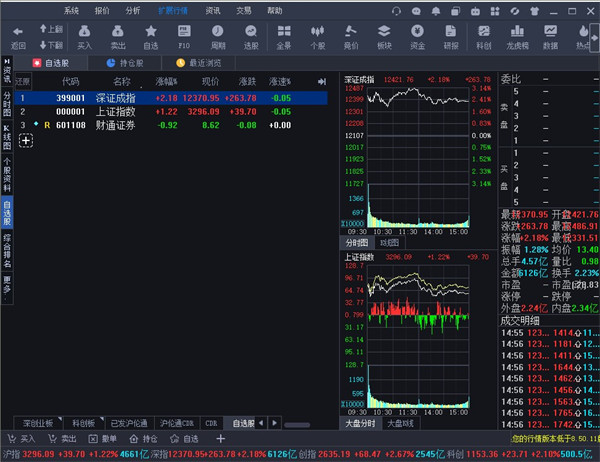Open the F10 info toolbar icon
The width and height of the screenshot is (600, 462).
point(184,31)
